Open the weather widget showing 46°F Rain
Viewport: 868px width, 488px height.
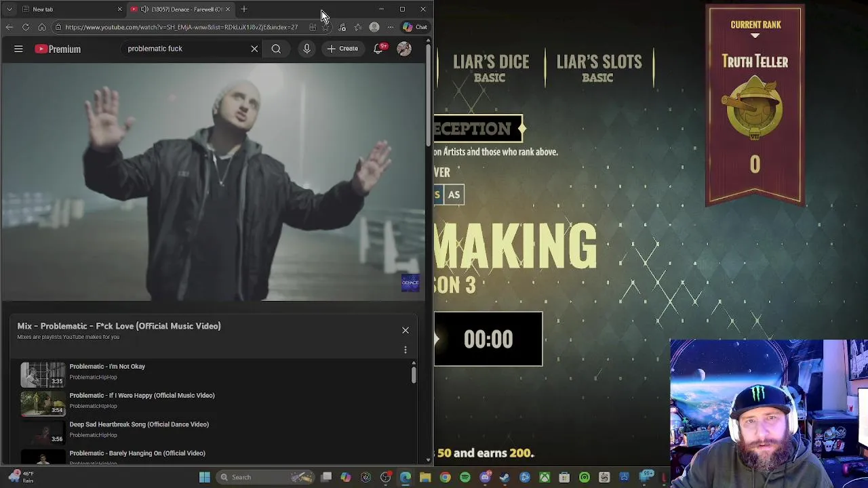[20, 477]
